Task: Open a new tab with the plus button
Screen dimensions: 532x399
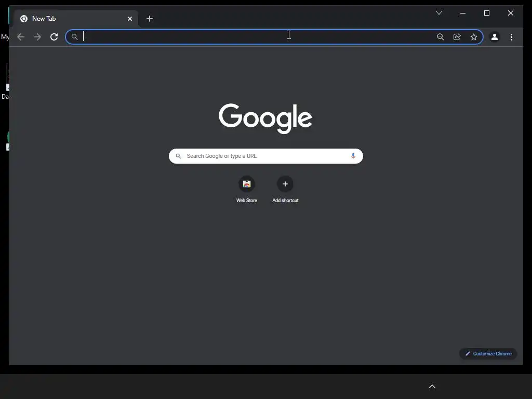Action: point(150,19)
